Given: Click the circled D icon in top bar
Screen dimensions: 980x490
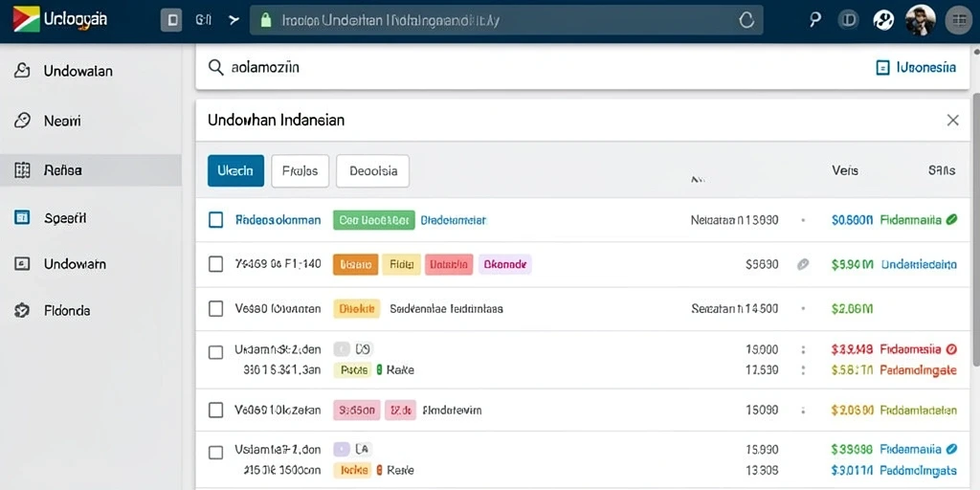Looking at the screenshot, I should (x=848, y=20).
